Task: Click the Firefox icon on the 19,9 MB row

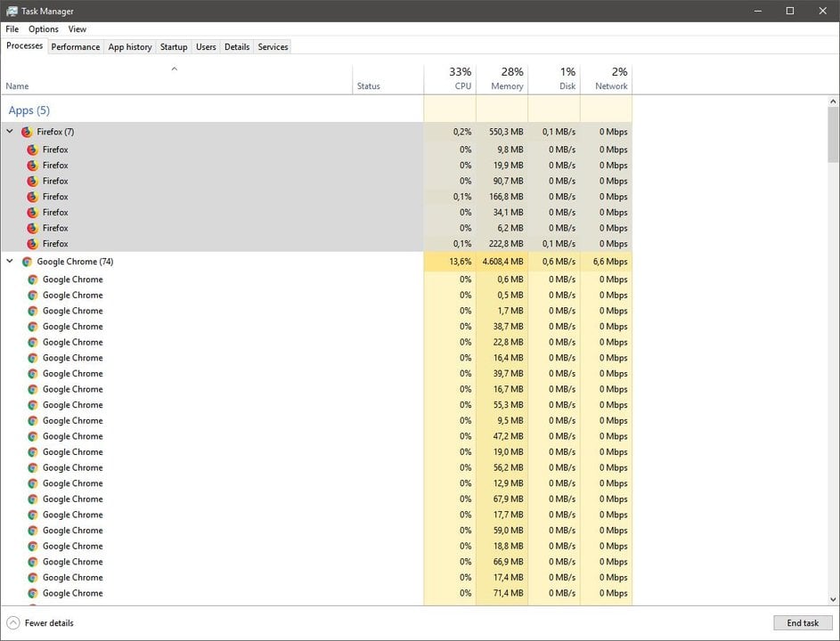Action: pos(33,166)
